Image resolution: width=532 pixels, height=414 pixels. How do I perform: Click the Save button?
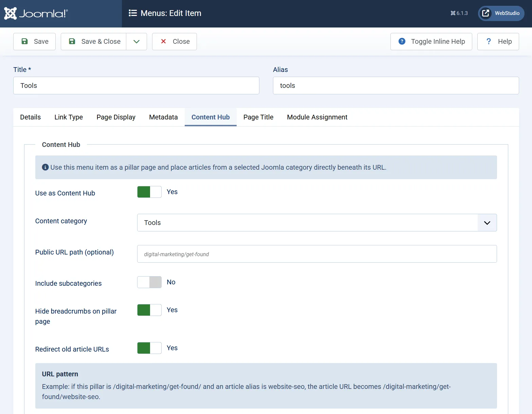(34, 41)
